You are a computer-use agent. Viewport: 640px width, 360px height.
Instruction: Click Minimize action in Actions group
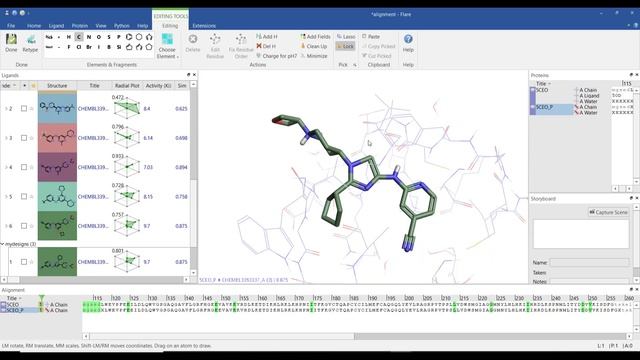(x=313, y=56)
